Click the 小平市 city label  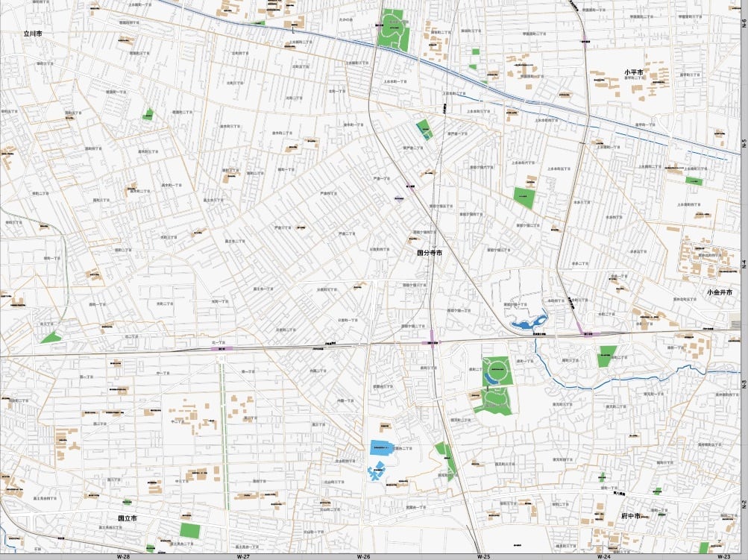pos(633,72)
